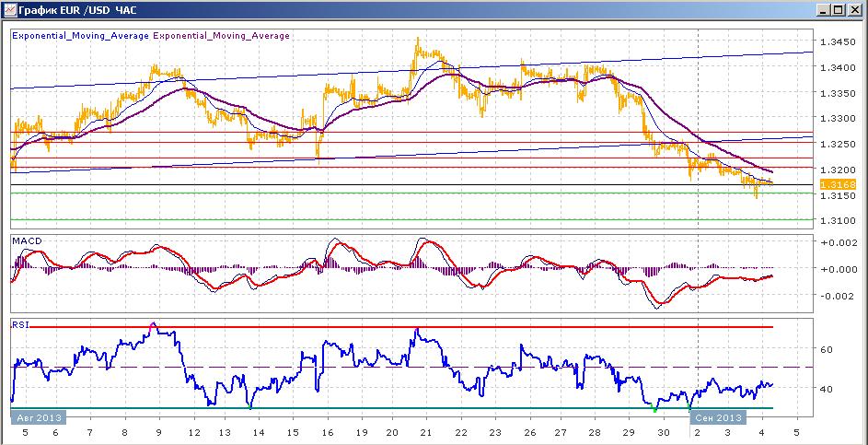Click the +0.002 MACD scale value
This screenshot has height=445, width=868.
tap(841, 242)
